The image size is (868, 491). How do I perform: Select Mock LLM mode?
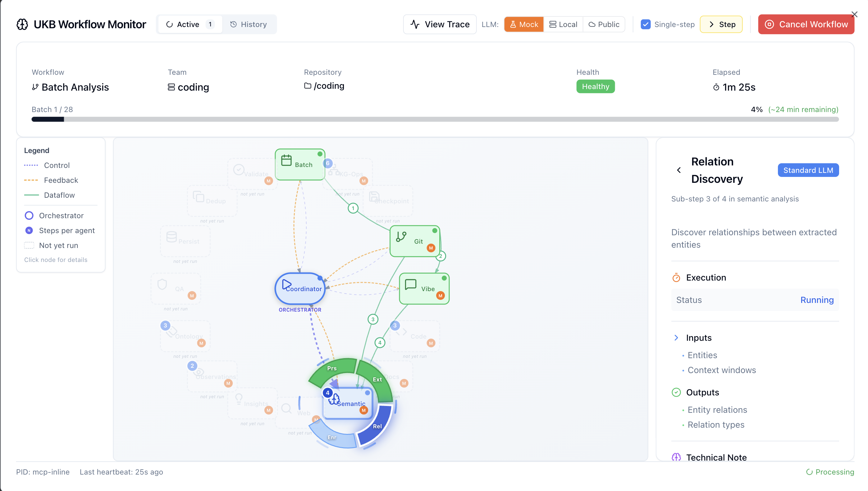pos(524,24)
